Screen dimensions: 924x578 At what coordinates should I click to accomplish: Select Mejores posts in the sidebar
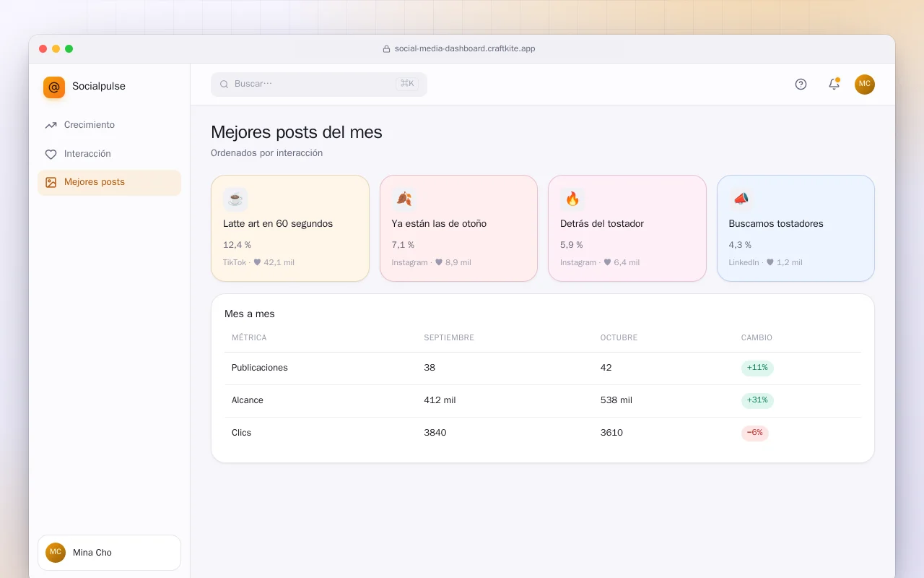(109, 183)
